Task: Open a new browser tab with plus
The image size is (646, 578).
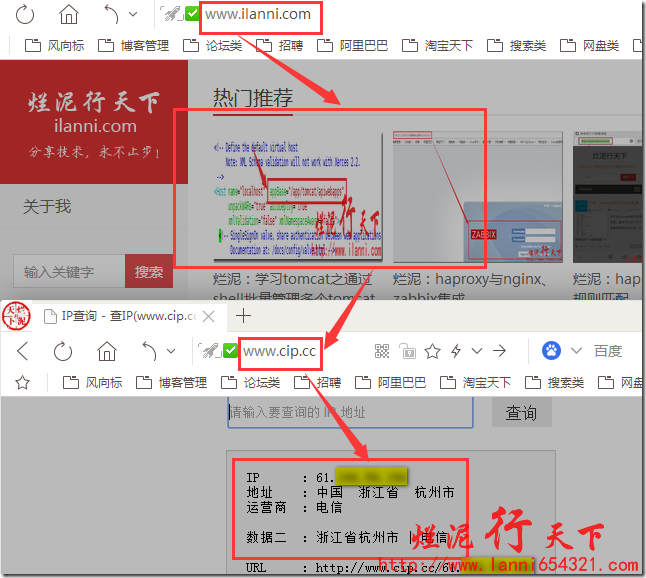Action: click(243, 316)
